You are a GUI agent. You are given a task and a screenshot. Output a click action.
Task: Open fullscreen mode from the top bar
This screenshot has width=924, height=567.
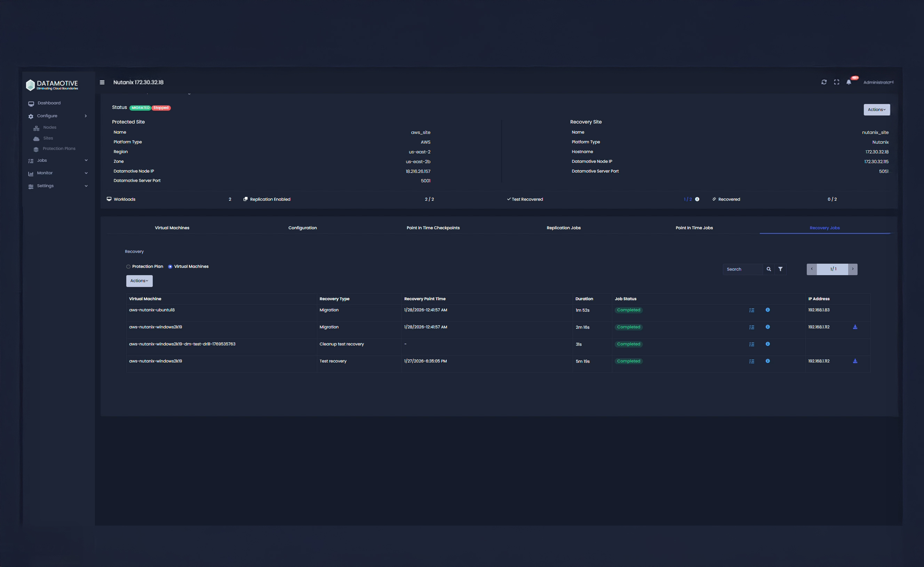click(837, 82)
